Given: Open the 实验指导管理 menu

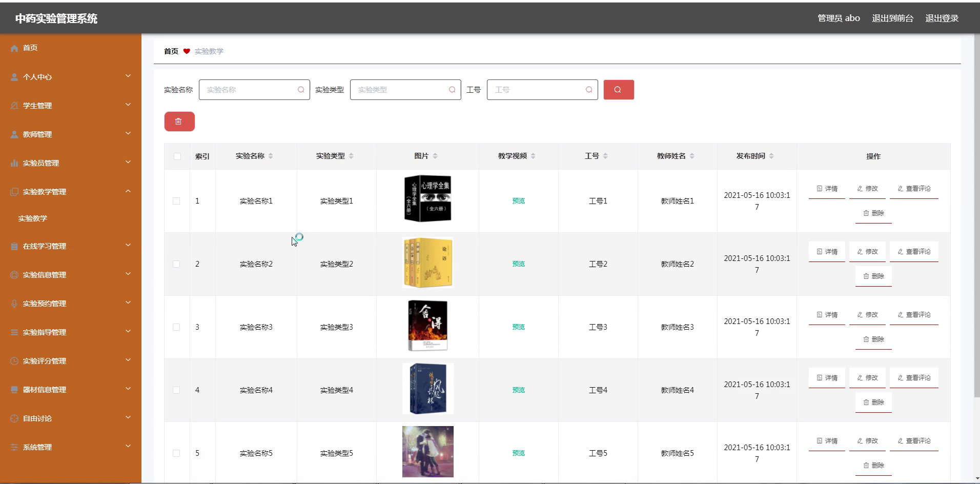Looking at the screenshot, I should [71, 332].
